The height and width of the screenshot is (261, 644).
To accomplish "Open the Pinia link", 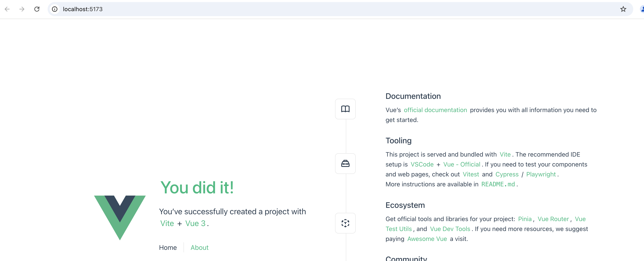I will tap(525, 219).
